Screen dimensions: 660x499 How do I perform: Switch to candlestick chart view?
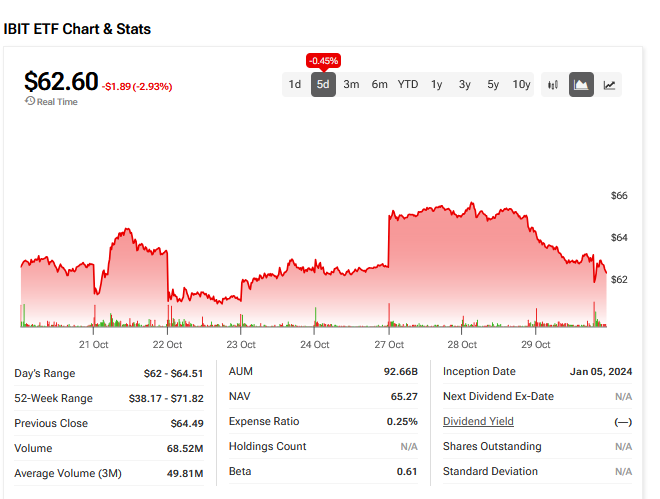coord(553,85)
